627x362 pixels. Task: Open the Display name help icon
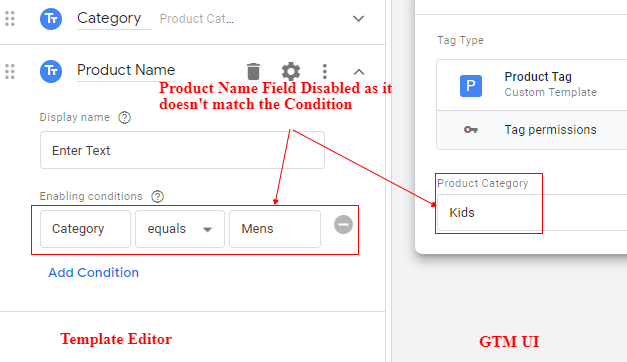pyautogui.click(x=124, y=118)
